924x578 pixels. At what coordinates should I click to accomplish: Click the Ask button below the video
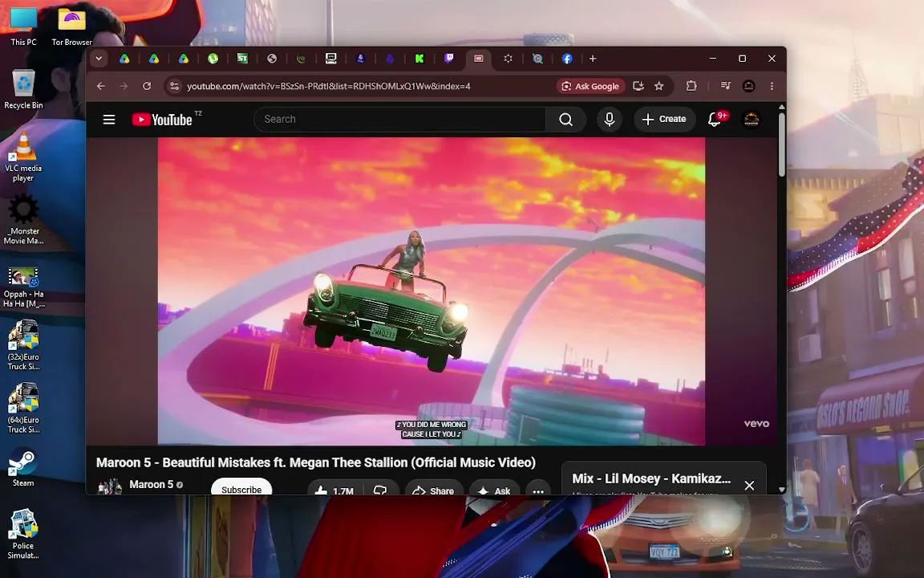coord(494,490)
